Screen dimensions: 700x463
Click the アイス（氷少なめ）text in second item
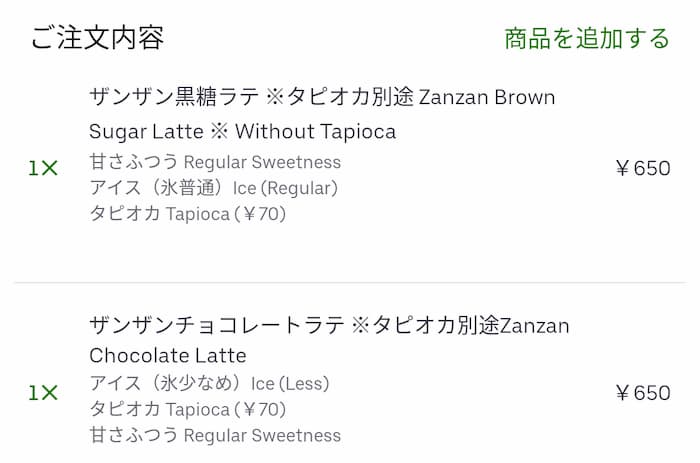167,384
